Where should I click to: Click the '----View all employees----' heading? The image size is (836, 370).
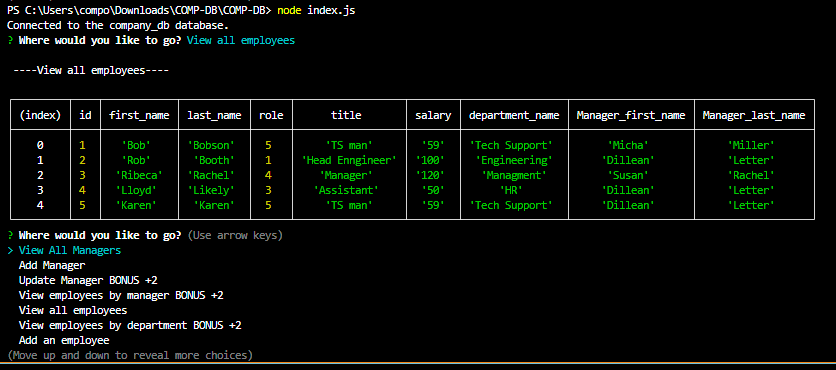click(91, 70)
